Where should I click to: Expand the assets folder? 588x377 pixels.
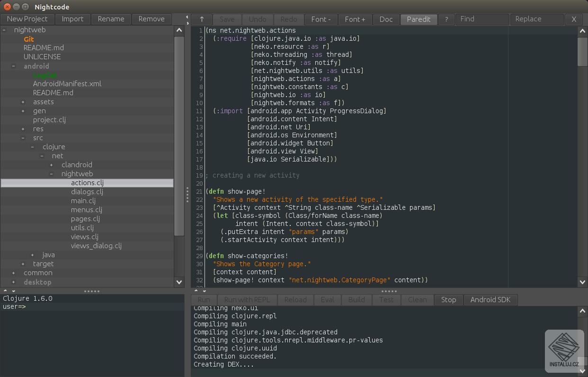tap(23, 102)
